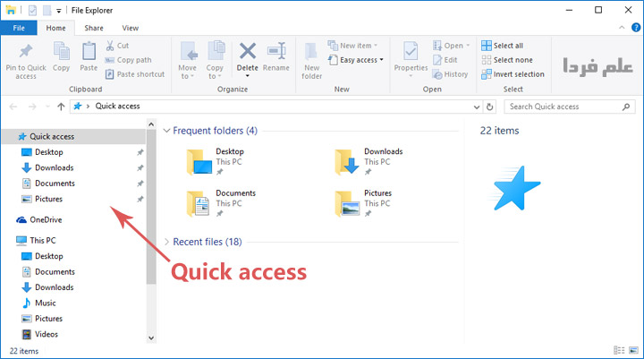Click the red Delete icon
The image size is (644, 359).
(247, 52)
